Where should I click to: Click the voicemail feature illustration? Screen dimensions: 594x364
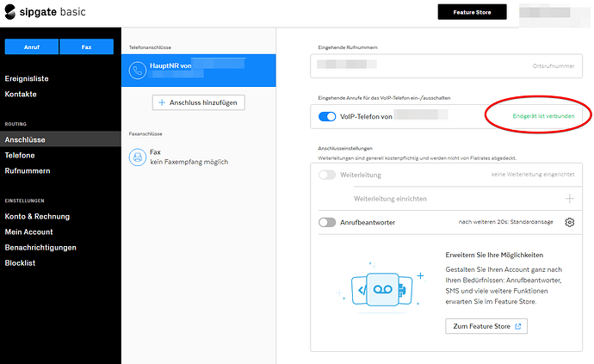click(x=381, y=288)
